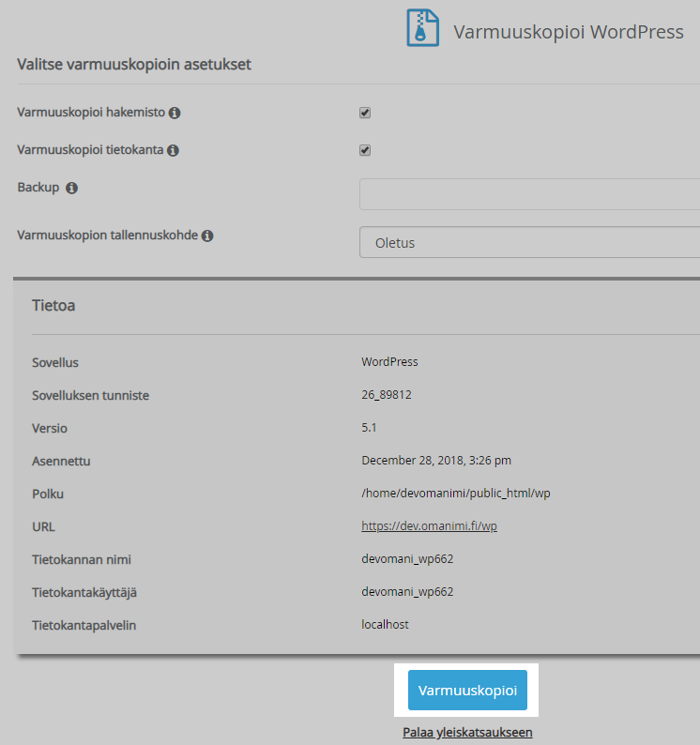Image resolution: width=700 pixels, height=745 pixels.
Task: Click the Asennettu label
Action: [61, 461]
